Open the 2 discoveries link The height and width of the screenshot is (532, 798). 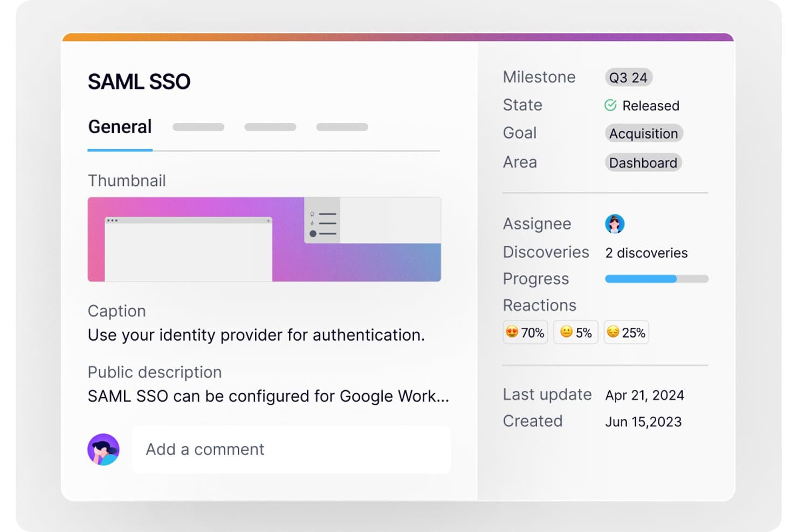tap(646, 253)
